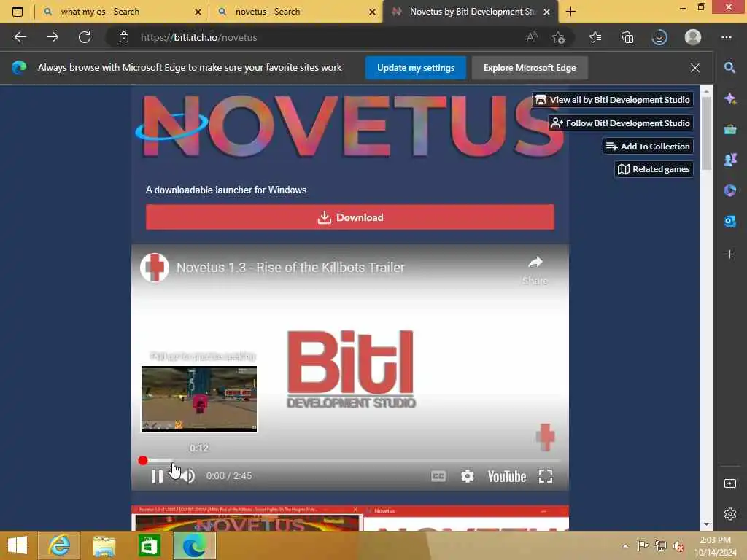The image size is (747, 560).
Task: Watch on YouTube logo link
Action: (506, 476)
